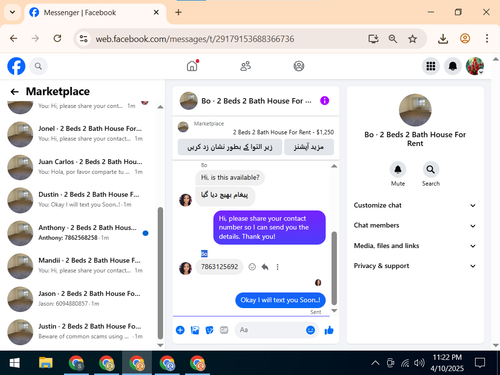This screenshot has height=375, width=500.
Task: Expand Chat members section
Action: pos(415,226)
